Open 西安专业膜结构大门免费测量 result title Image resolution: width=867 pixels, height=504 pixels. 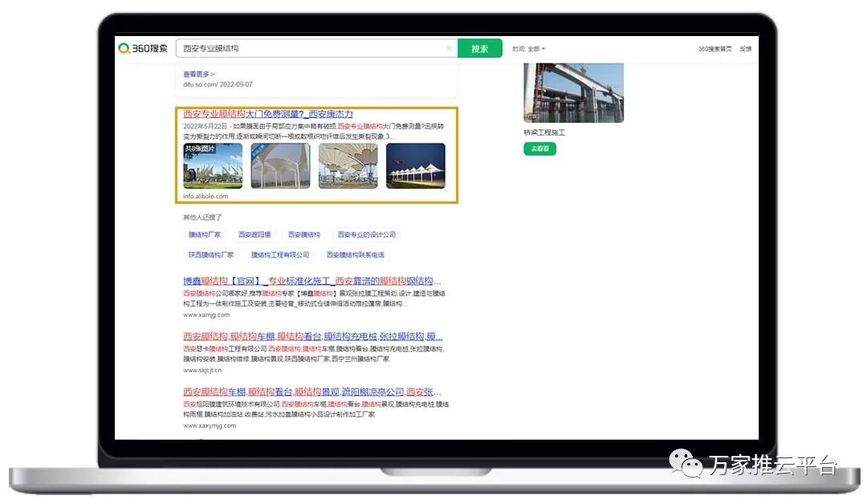pos(267,114)
